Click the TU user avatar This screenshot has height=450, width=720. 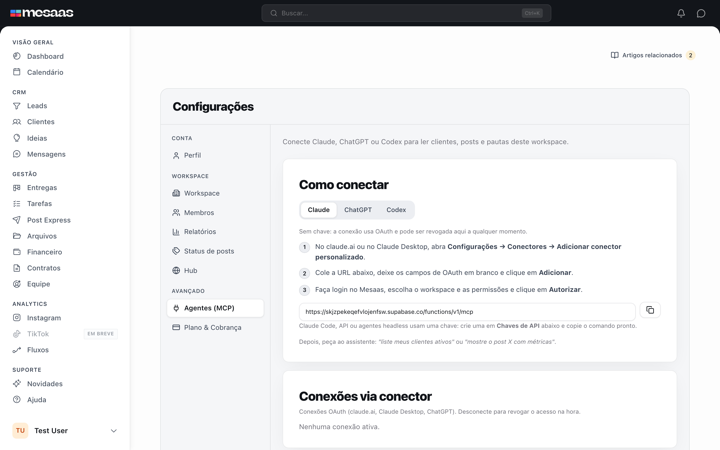point(20,431)
